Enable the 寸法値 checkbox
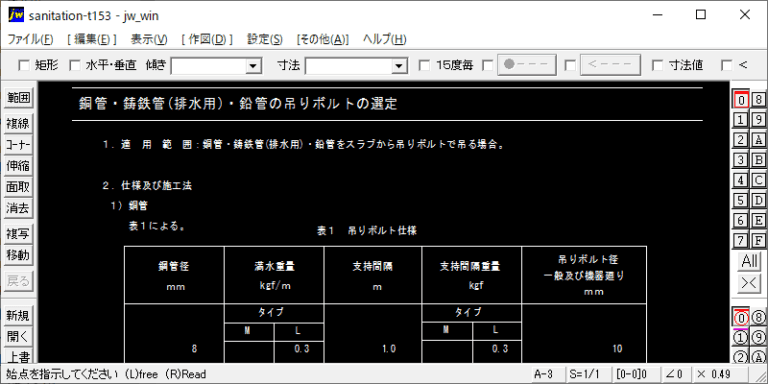 (x=658, y=65)
